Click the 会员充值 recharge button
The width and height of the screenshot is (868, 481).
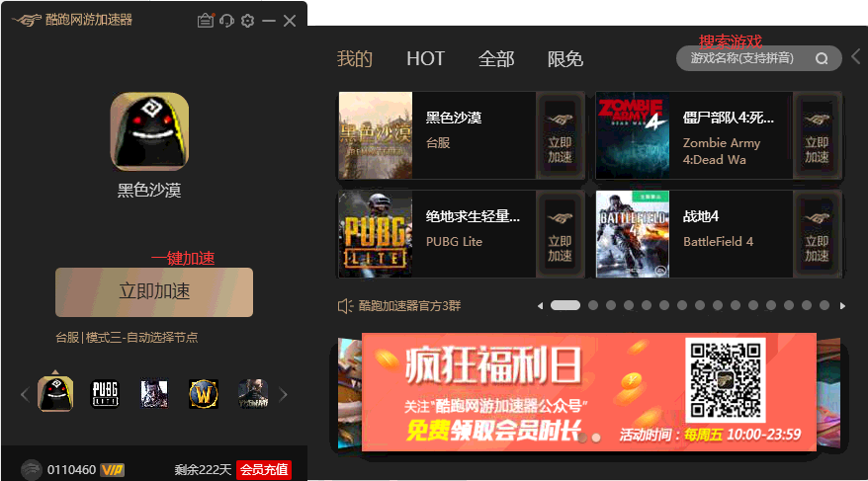click(x=264, y=470)
